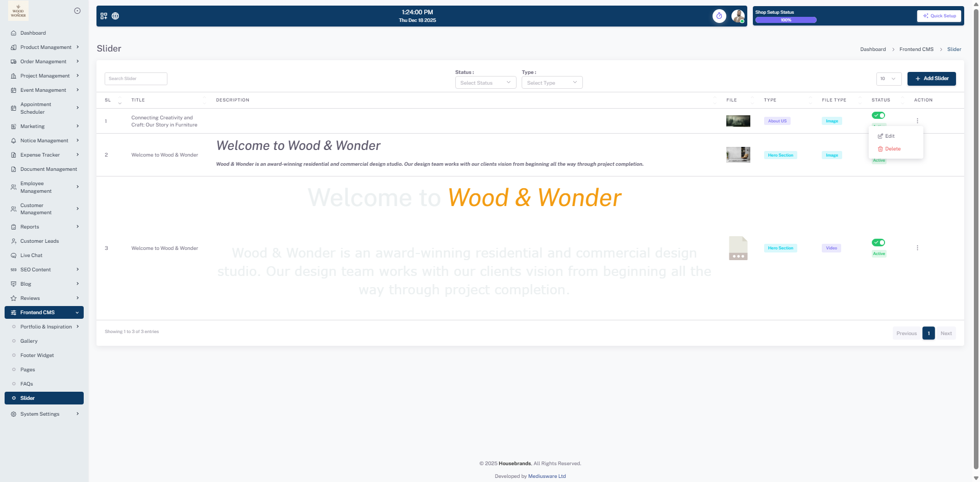Toggle status switch for first slider row
This screenshot has width=980, height=482.
878,115
